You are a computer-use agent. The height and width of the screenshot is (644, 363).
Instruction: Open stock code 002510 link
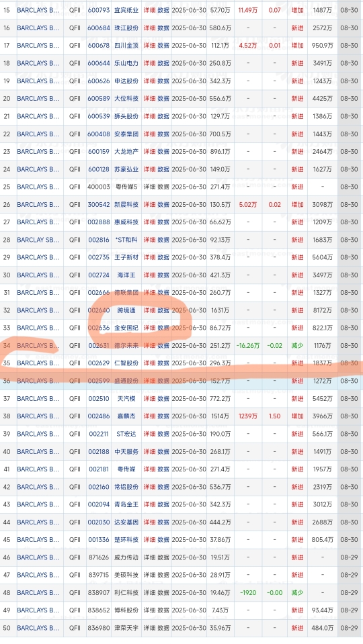click(x=99, y=399)
